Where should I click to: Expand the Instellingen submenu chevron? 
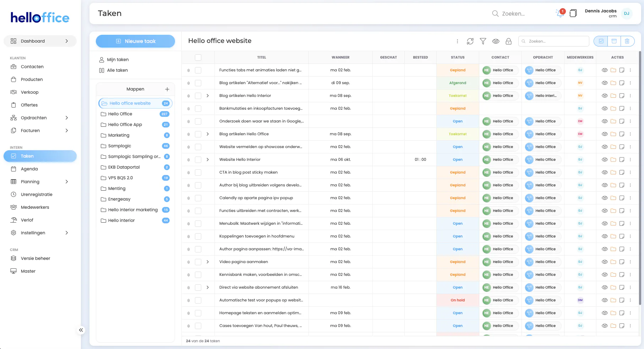pos(66,233)
